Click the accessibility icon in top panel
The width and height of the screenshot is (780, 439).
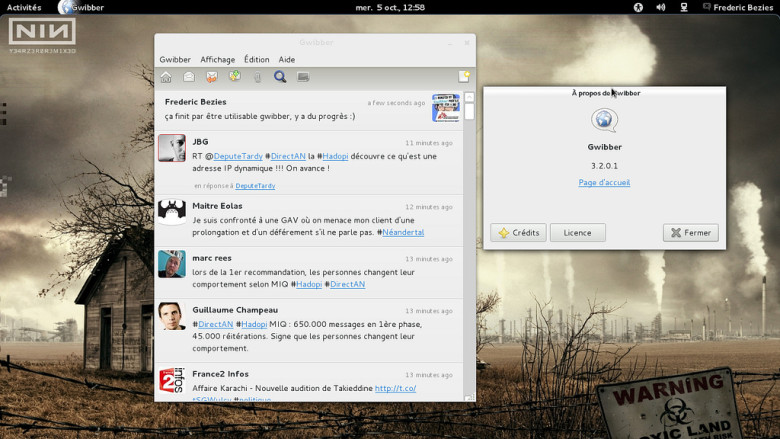[638, 7]
